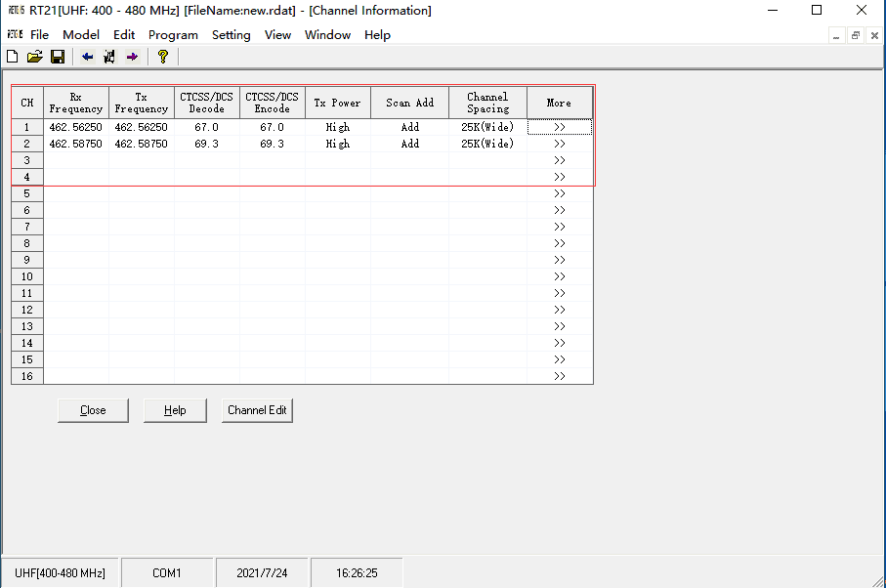Click 25K(Wide) spacing in channel 2
This screenshot has width=886, height=588.
tap(487, 144)
